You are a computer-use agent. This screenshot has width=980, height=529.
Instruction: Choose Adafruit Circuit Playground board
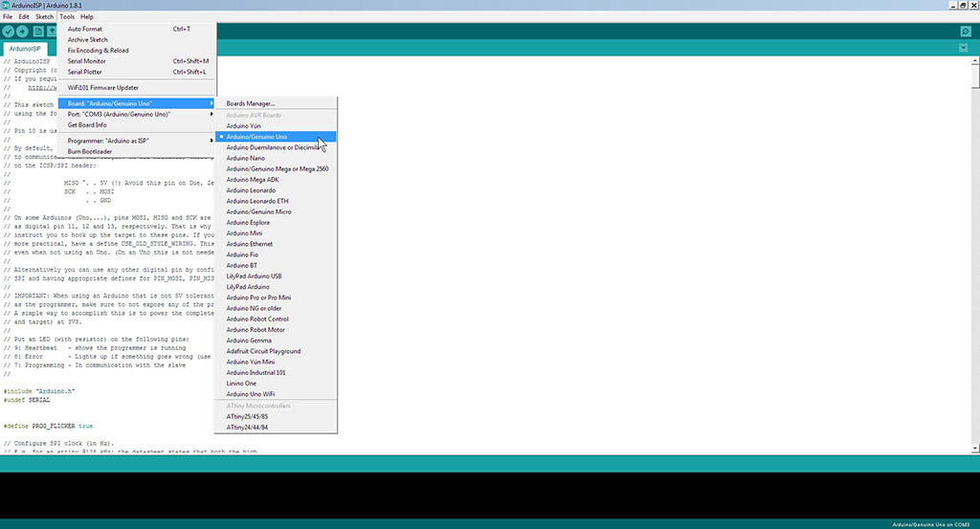[276, 351]
